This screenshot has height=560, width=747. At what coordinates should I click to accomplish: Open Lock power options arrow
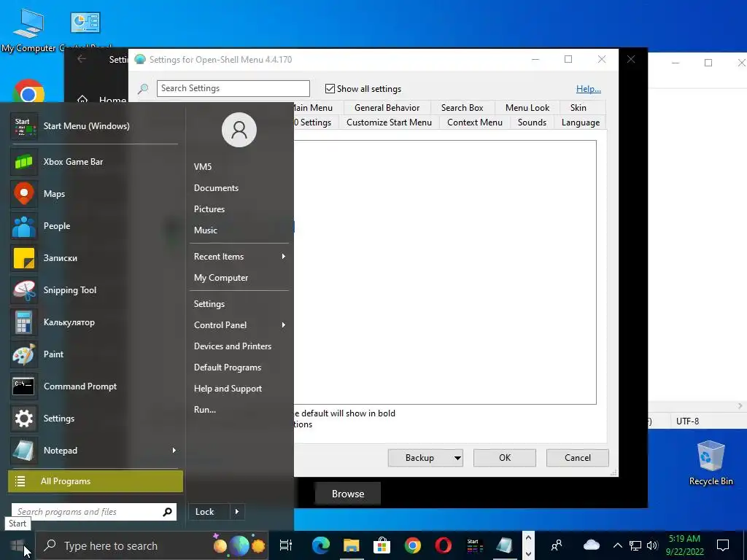[237, 512]
